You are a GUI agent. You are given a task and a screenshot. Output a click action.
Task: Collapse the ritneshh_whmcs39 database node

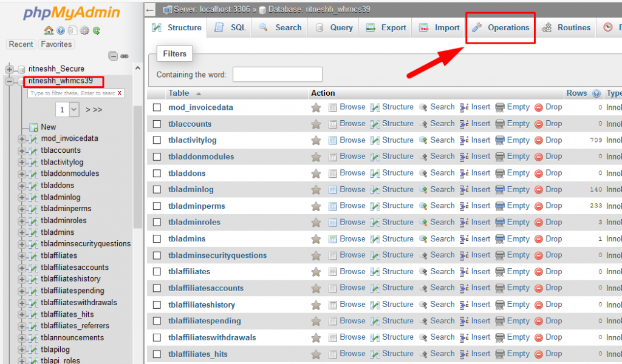pyautogui.click(x=9, y=81)
